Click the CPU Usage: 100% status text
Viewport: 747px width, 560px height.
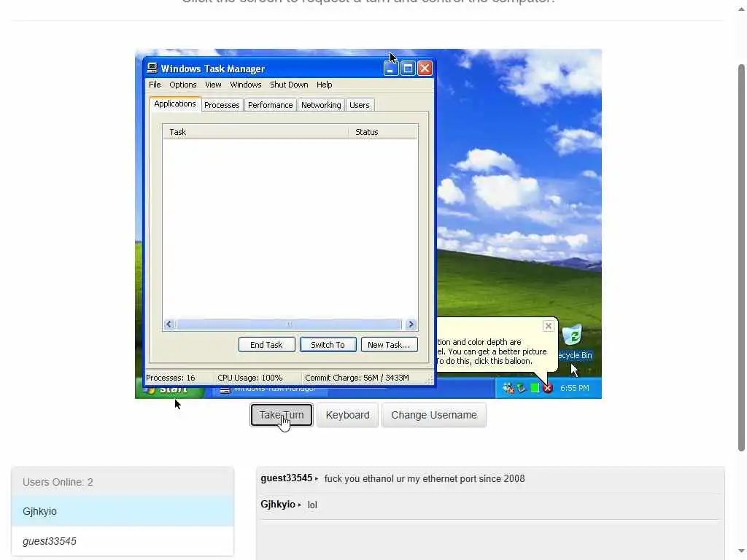point(249,378)
